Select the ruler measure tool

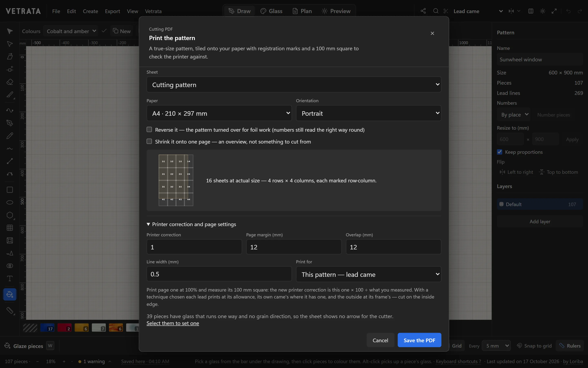(10, 310)
